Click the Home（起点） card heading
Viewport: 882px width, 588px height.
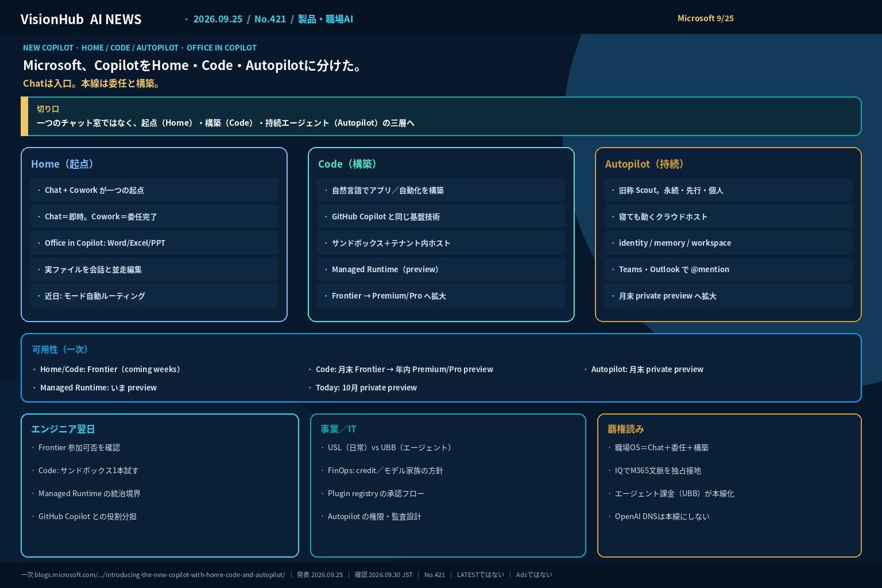[63, 164]
